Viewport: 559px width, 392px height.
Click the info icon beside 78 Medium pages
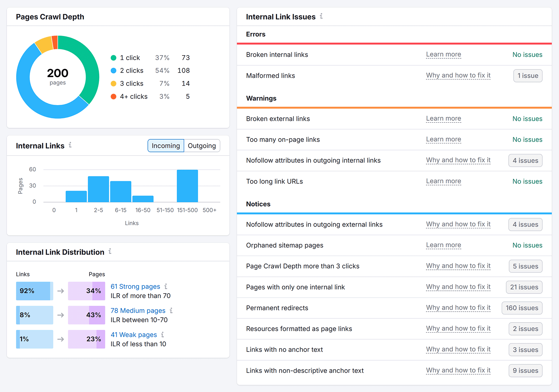(x=171, y=310)
